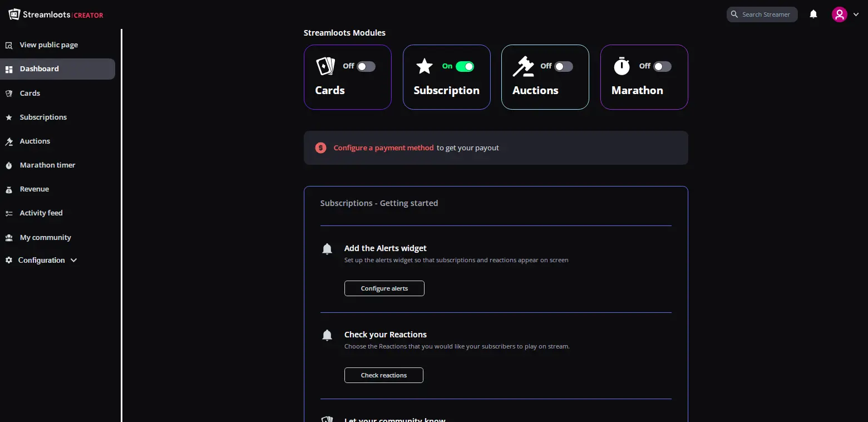Click the magnifier icon in Search Streamer
Viewport: 868px width, 422px height.
[734, 14]
